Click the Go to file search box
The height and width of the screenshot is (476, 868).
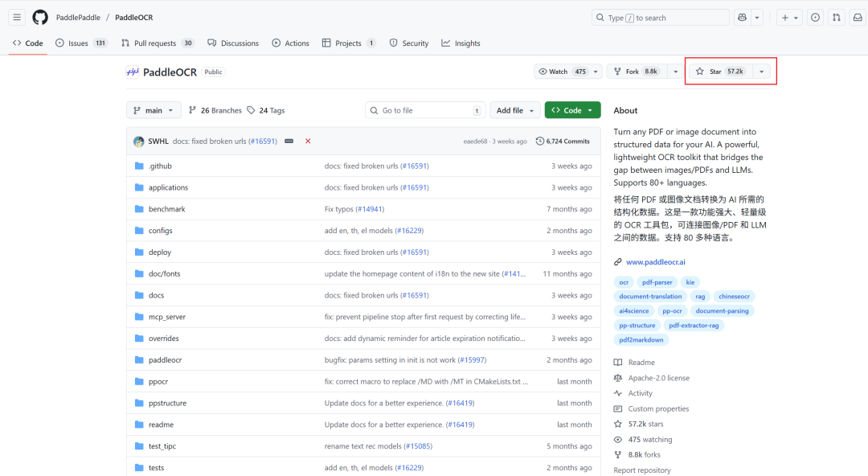425,110
